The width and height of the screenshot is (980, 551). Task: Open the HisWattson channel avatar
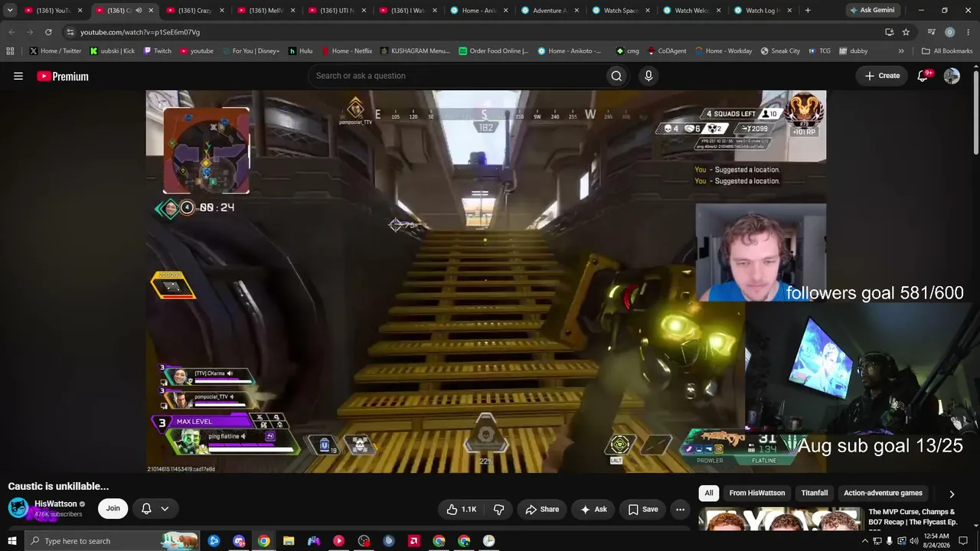18,508
